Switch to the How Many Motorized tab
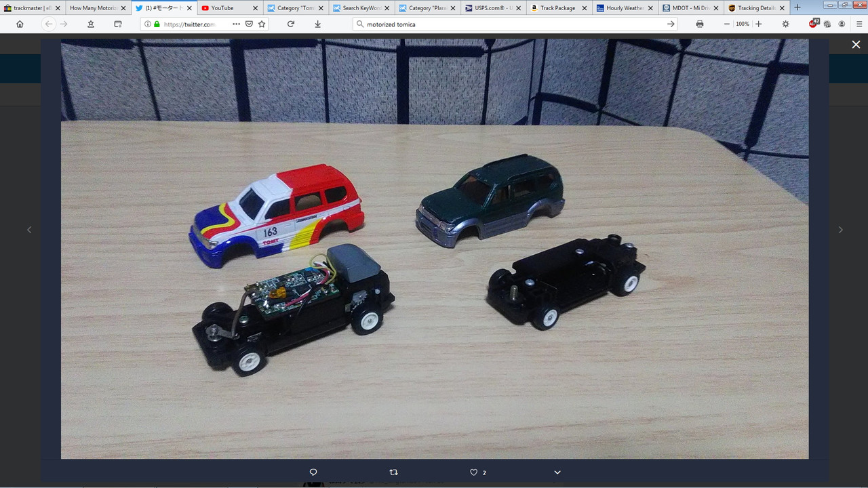The image size is (868, 488). [x=98, y=7]
